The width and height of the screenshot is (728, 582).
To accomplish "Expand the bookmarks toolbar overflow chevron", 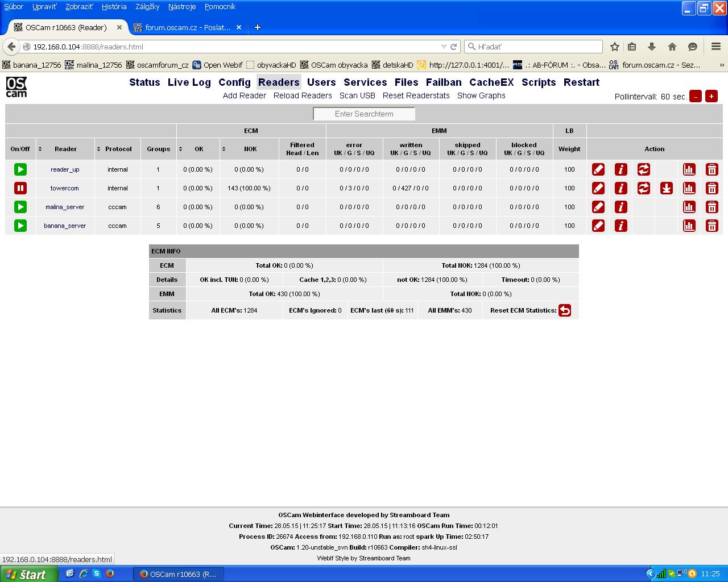I will [x=722, y=65].
